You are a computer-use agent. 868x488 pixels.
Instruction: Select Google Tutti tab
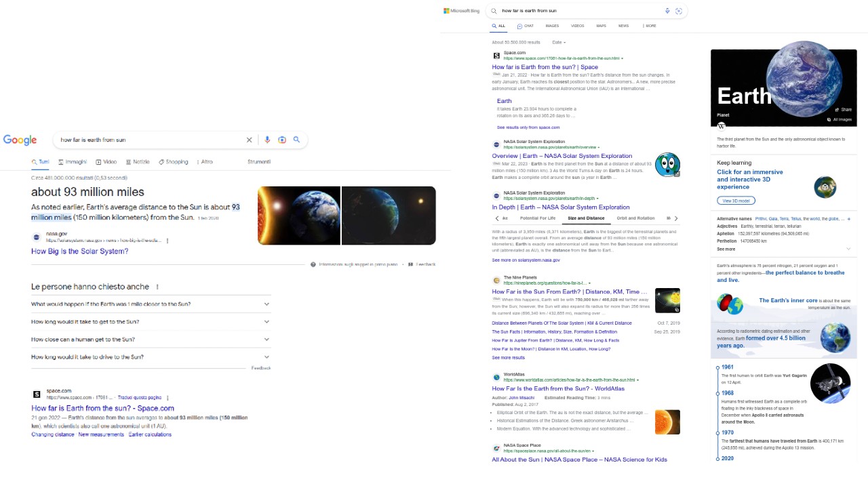40,162
